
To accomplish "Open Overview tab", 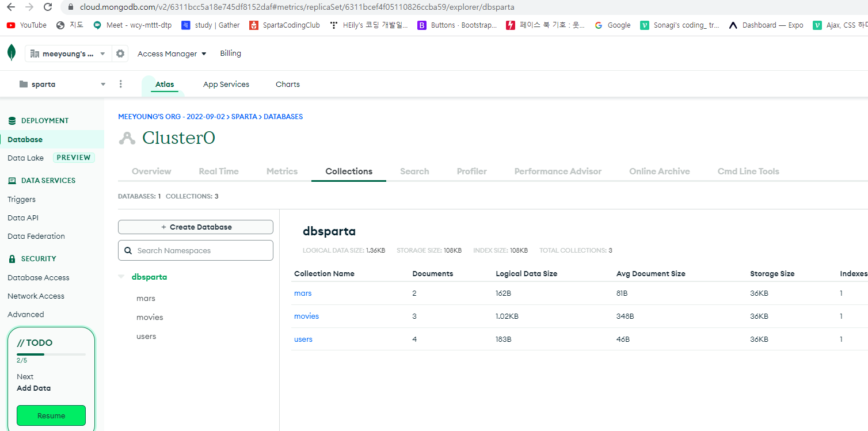I will coord(151,171).
